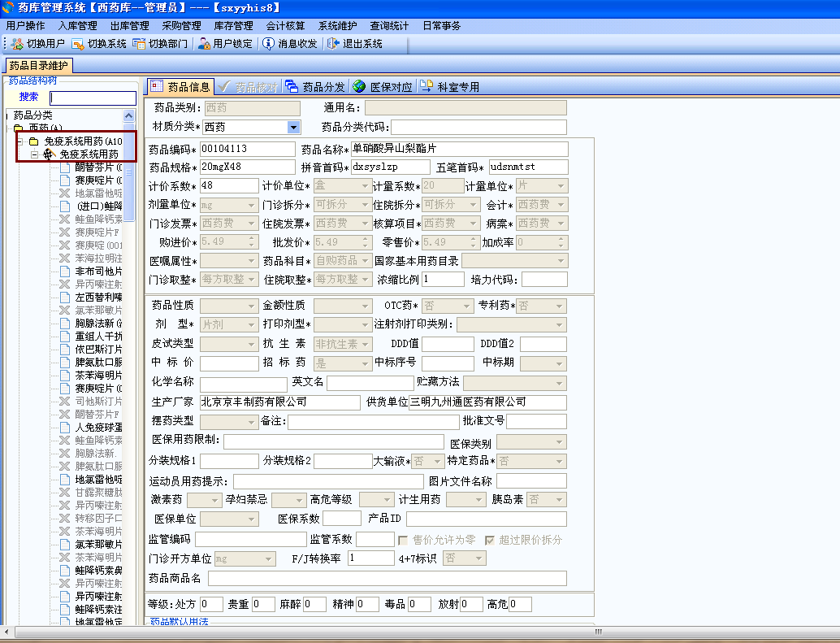Click the 切换系统 switch system icon

coord(78,44)
